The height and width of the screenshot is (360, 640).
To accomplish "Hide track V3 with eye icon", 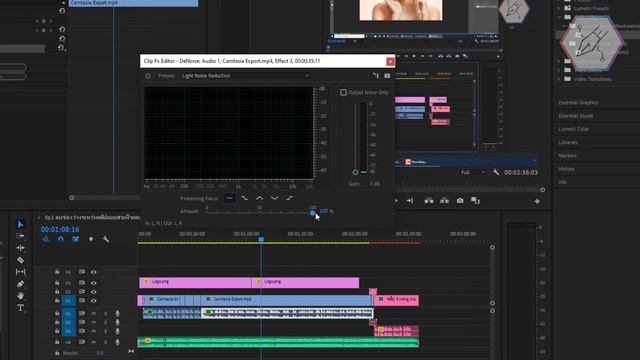I will (x=93, y=283).
